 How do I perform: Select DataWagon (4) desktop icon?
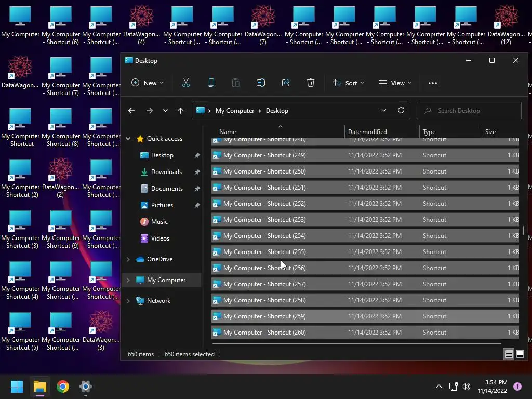coord(141,24)
